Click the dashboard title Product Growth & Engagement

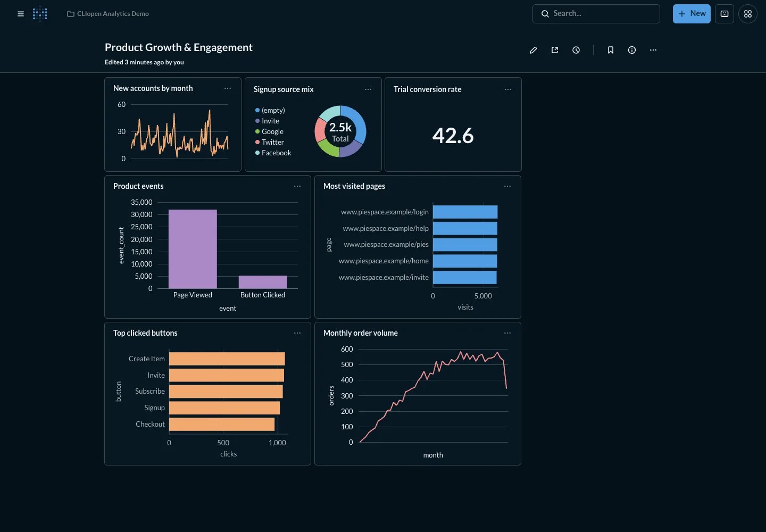pos(179,47)
